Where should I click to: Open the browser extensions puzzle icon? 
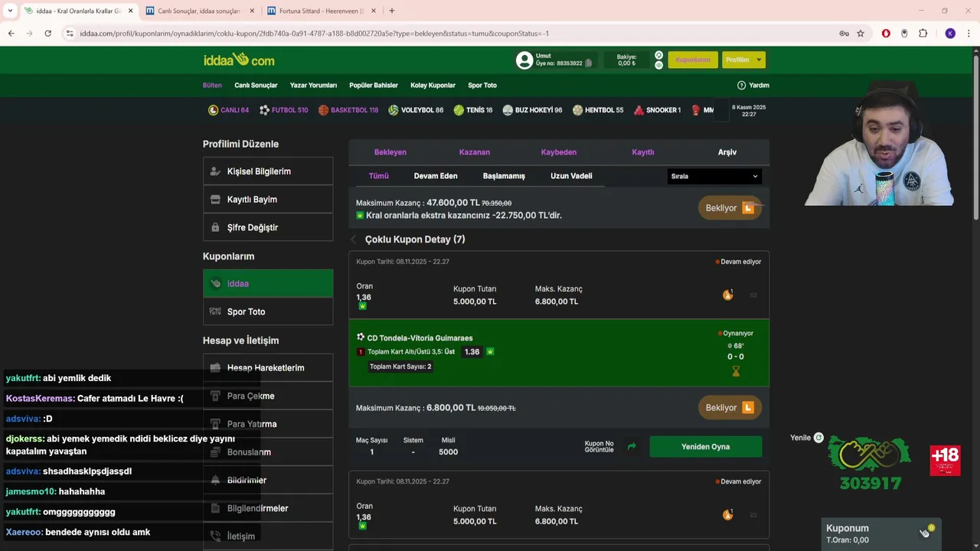(923, 34)
